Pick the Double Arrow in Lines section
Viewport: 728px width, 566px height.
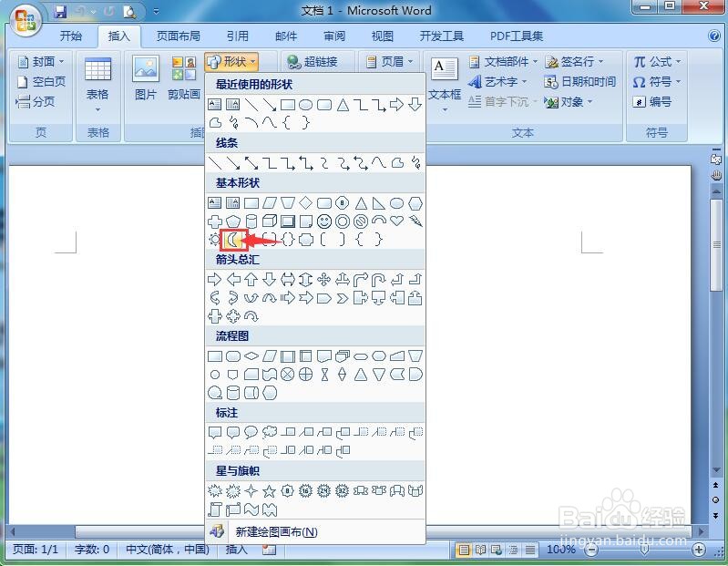251,163
